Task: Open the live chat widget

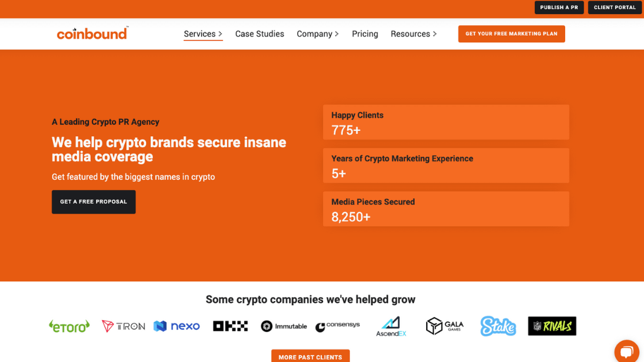Action: click(627, 351)
